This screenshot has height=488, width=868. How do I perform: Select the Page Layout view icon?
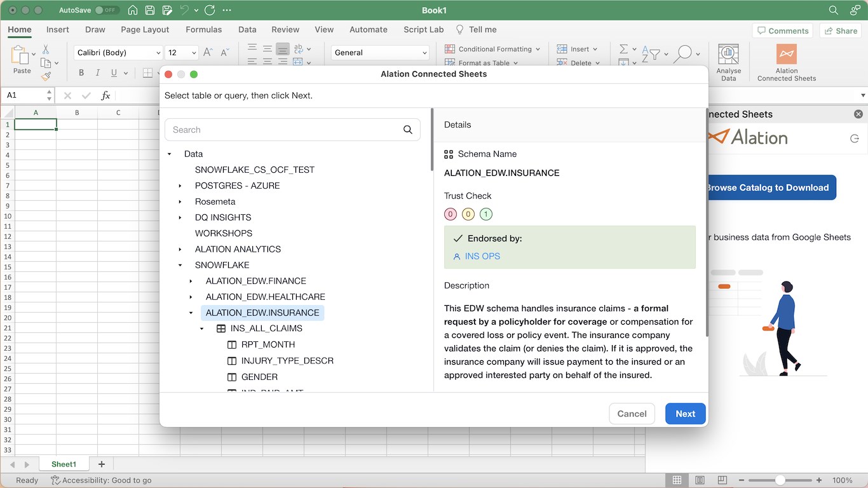pos(700,480)
